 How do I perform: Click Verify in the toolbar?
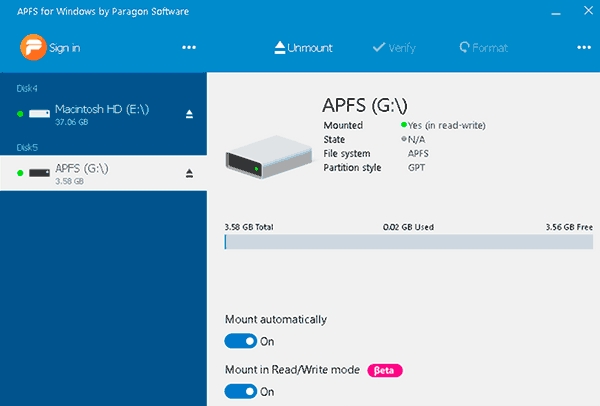tap(393, 47)
